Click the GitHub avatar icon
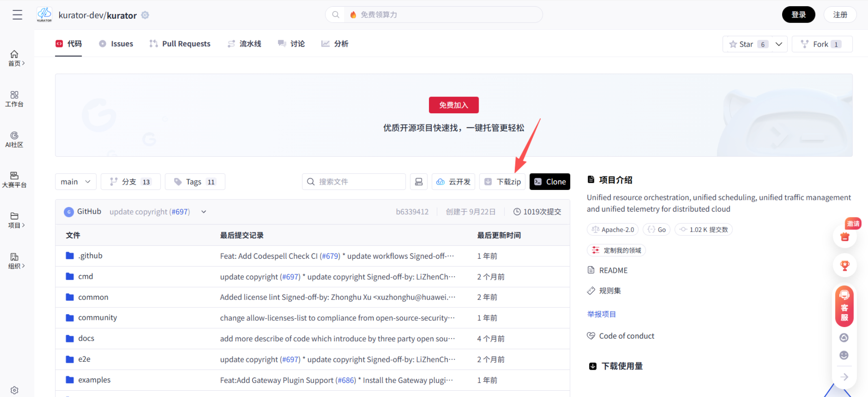 point(69,212)
